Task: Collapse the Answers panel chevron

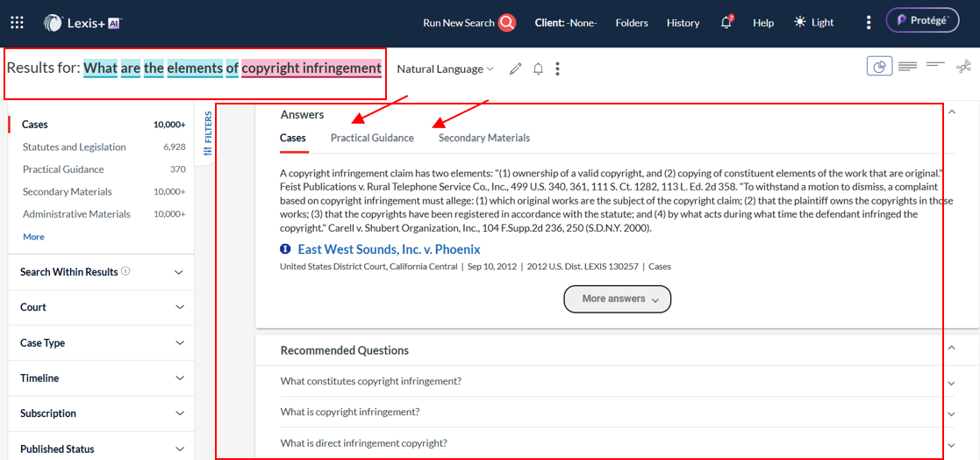Action: pos(951,111)
